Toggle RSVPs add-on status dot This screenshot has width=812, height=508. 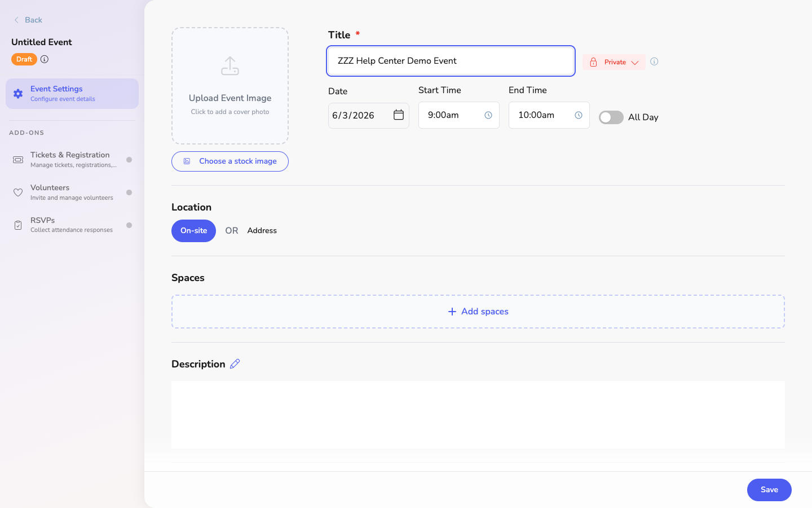click(129, 225)
